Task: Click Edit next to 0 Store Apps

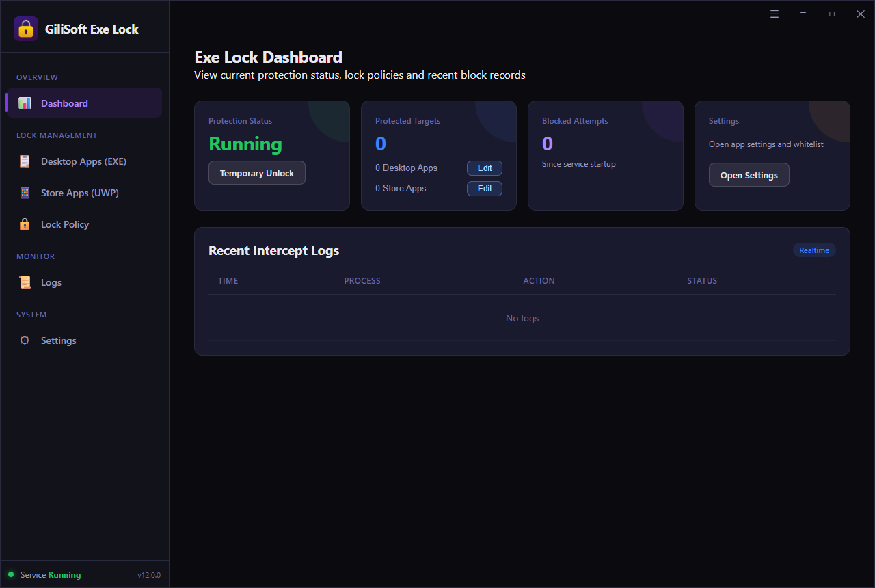Action: coord(485,189)
